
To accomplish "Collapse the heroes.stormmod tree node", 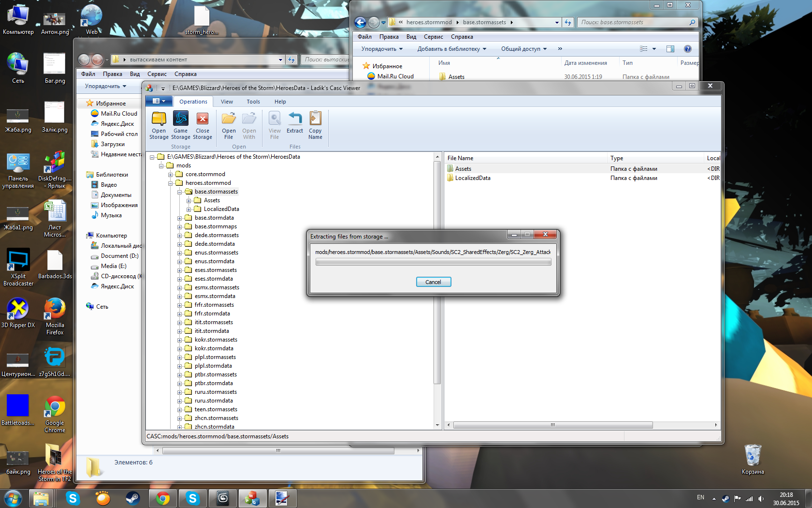I will pos(171,183).
